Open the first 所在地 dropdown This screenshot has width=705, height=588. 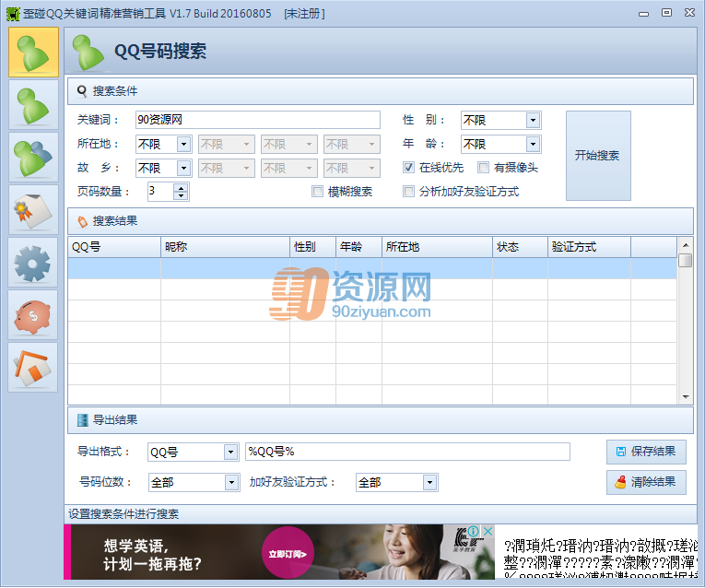tap(164, 144)
